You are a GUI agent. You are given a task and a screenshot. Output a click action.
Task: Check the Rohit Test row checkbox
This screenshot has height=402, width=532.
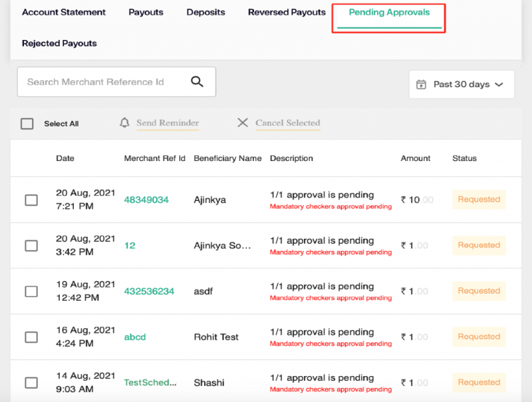[31, 337]
